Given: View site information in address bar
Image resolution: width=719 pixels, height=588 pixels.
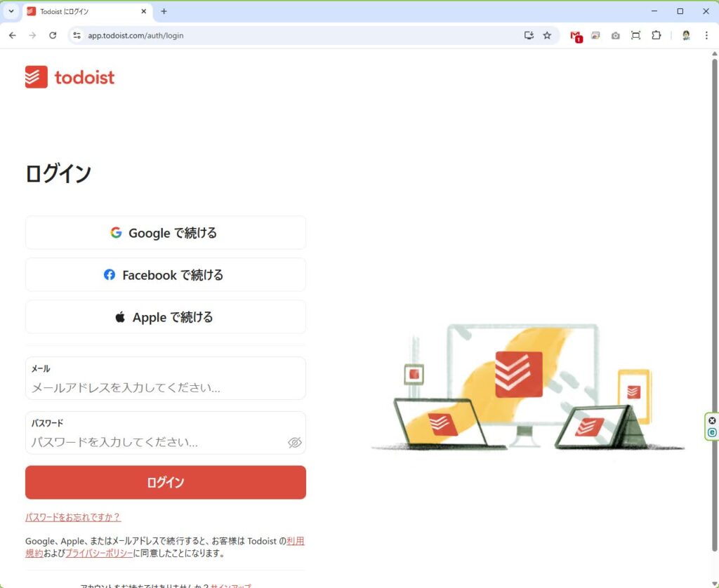Looking at the screenshot, I should [x=77, y=35].
